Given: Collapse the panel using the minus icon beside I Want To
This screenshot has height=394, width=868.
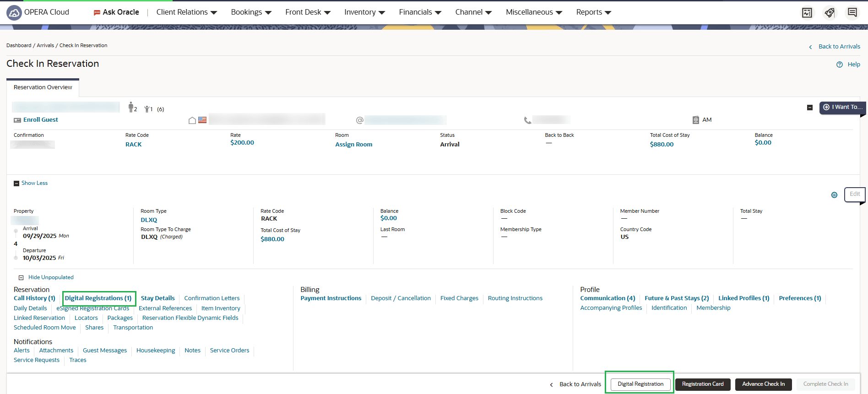Looking at the screenshot, I should (810, 108).
